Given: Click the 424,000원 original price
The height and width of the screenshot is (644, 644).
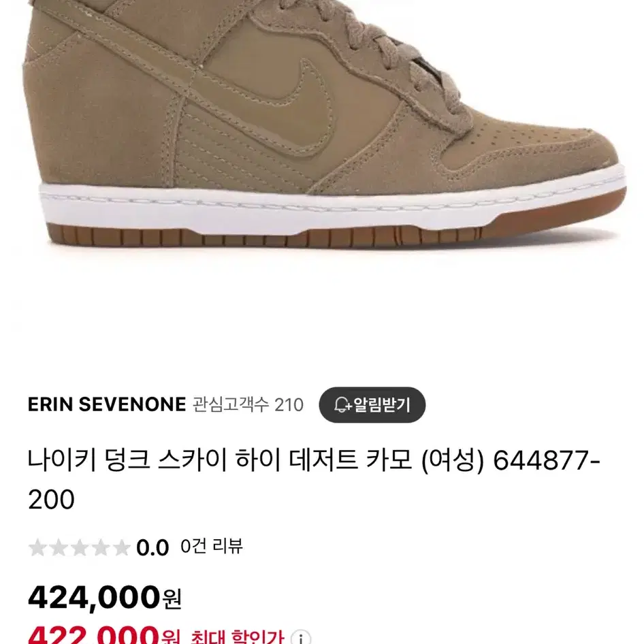Looking at the screenshot, I should coord(105,598).
